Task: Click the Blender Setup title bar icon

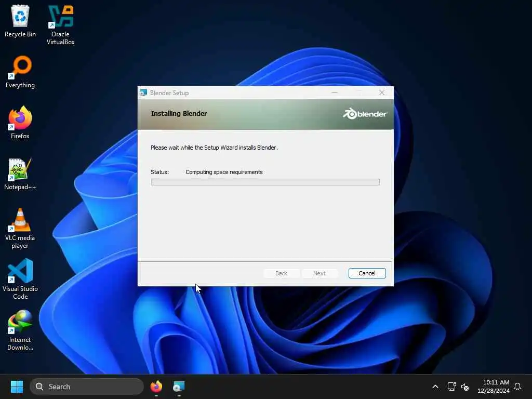Action: tap(143, 92)
